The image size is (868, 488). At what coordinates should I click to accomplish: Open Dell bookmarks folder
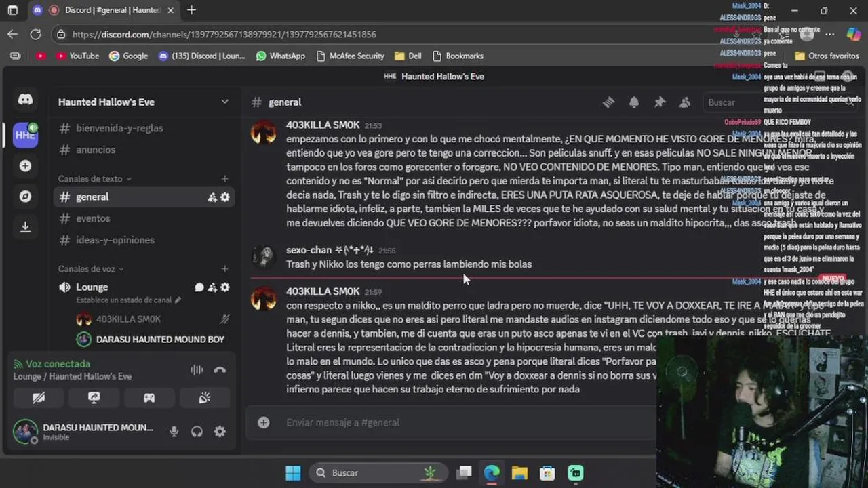tap(408, 56)
